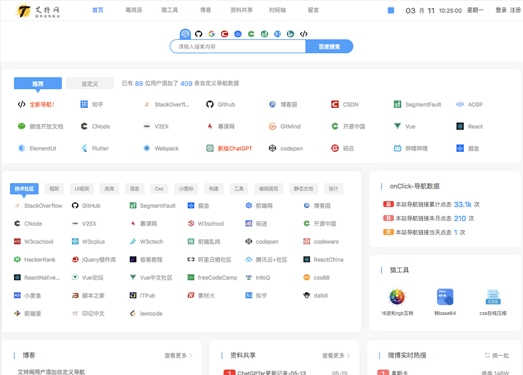The height and width of the screenshot is (375, 523).
Task: Open the ElementUI recommended link
Action: coord(37,148)
